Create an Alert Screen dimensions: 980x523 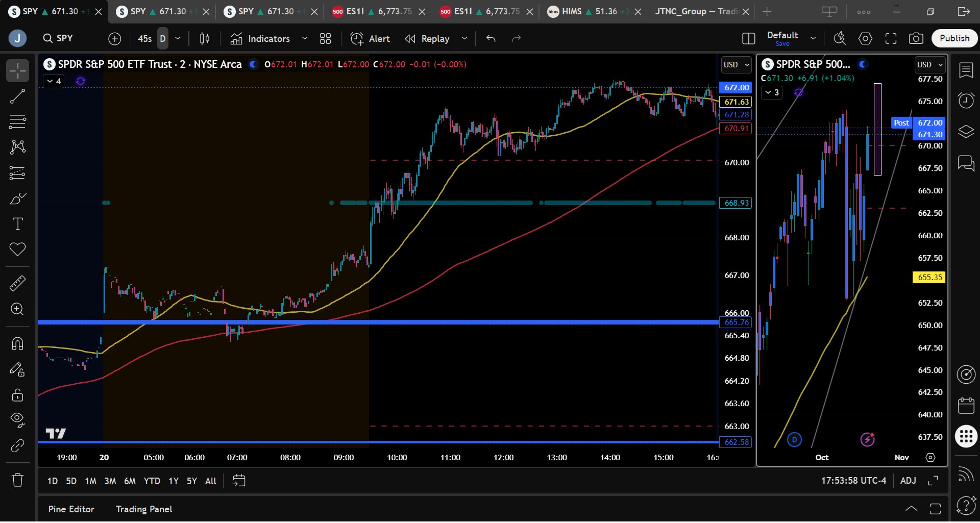click(x=371, y=38)
